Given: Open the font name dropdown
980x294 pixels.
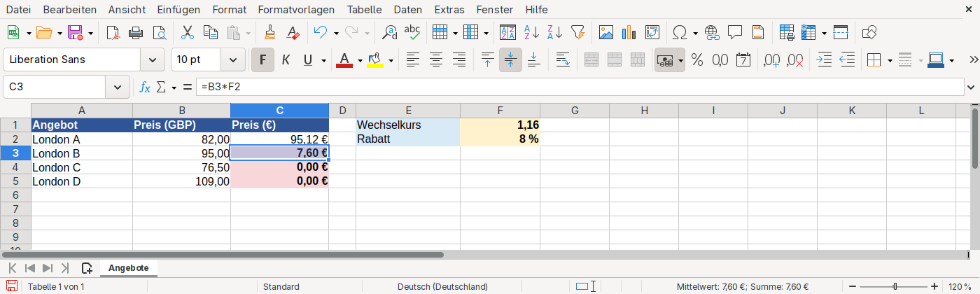Looking at the screenshot, I should 153,60.
